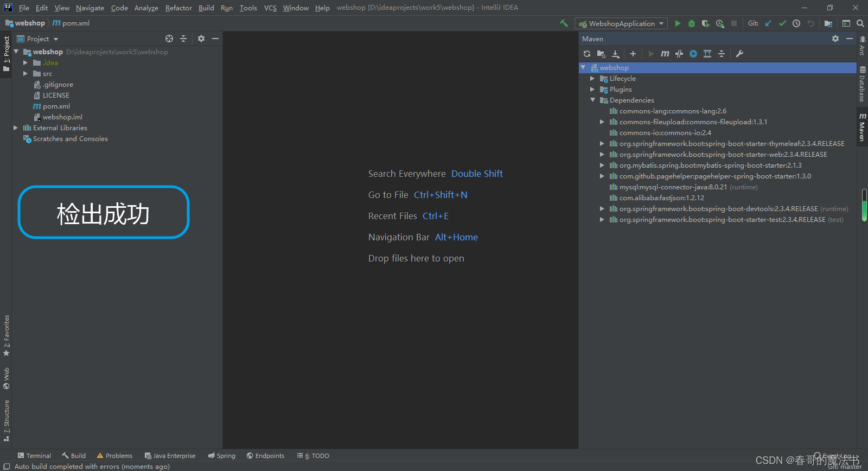Click the Git Commit checkmark icon
The height and width of the screenshot is (471, 868).
[x=782, y=23]
